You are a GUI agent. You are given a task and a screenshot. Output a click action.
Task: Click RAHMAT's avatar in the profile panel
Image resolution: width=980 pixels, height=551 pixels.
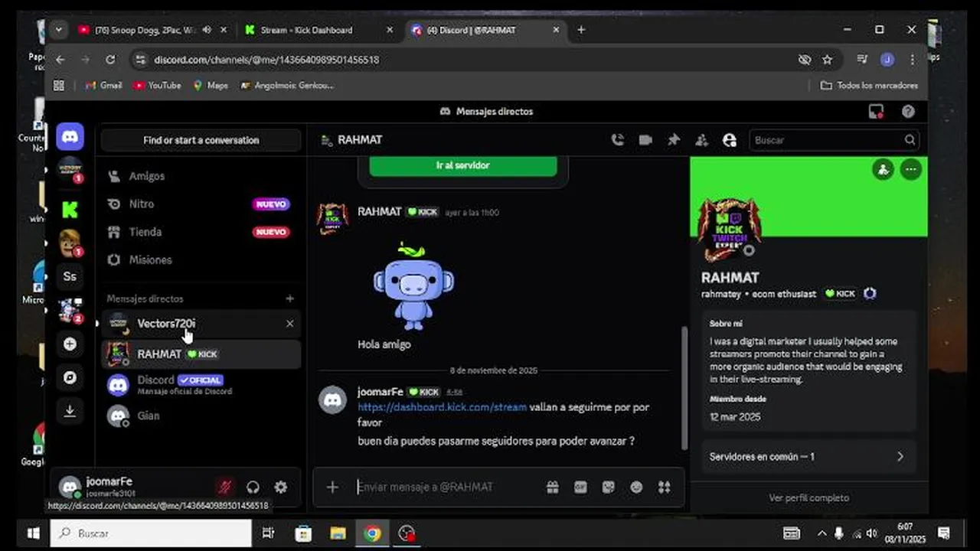click(x=729, y=230)
